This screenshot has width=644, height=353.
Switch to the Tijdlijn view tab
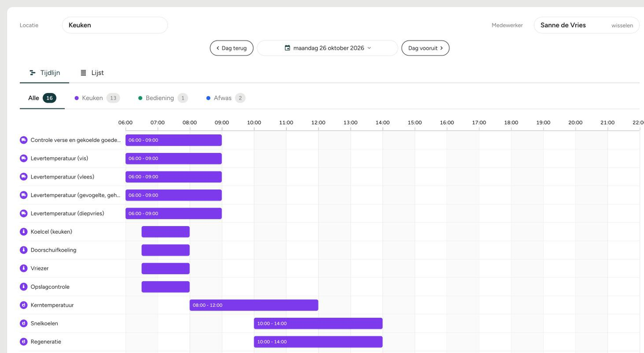(x=44, y=72)
